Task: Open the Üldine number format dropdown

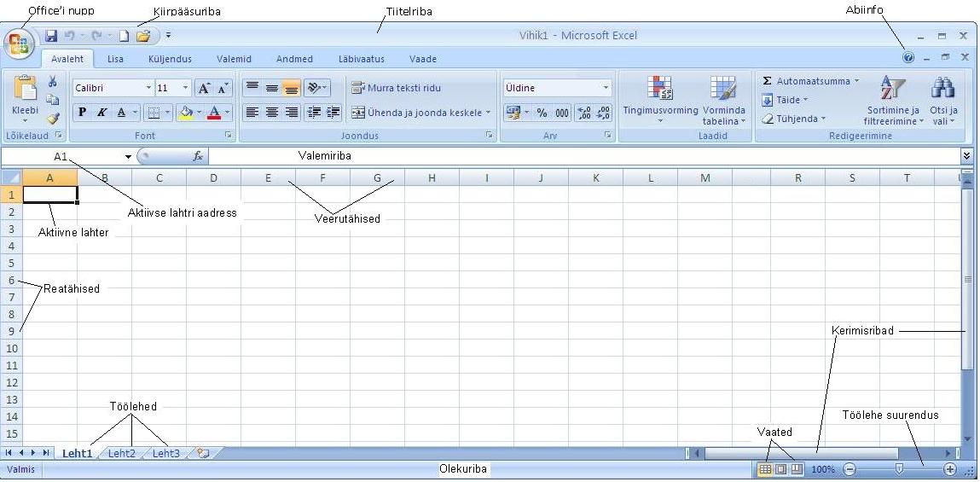Action: (606, 88)
